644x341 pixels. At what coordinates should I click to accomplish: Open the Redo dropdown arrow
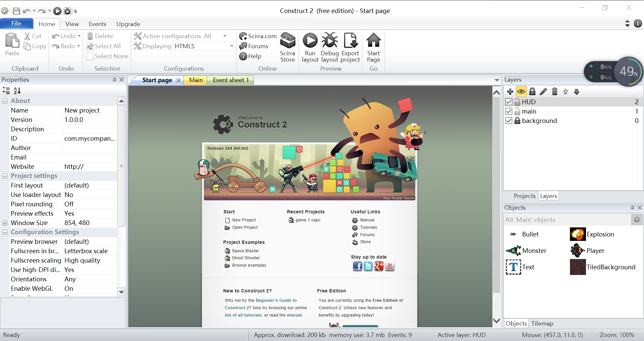pyautogui.click(x=78, y=46)
